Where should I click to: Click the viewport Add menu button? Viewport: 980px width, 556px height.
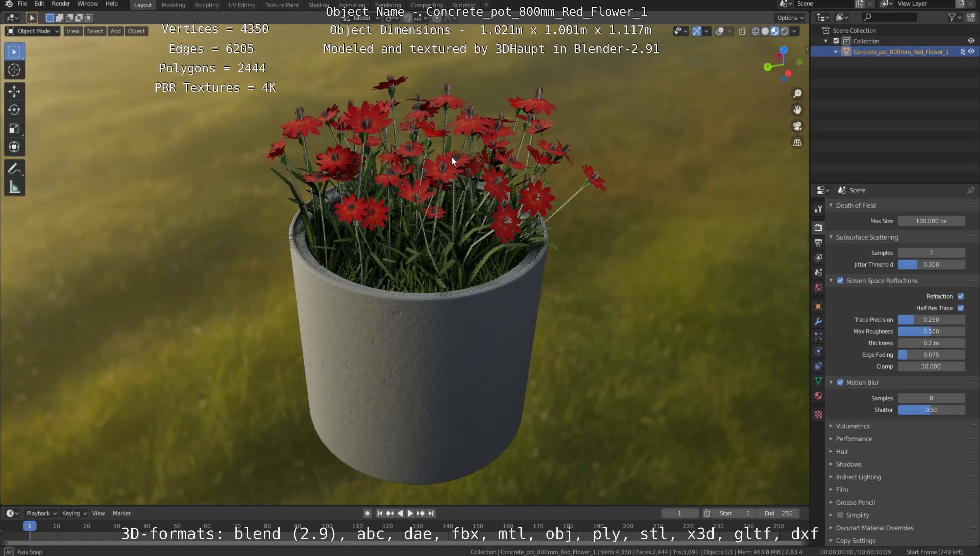(x=116, y=31)
